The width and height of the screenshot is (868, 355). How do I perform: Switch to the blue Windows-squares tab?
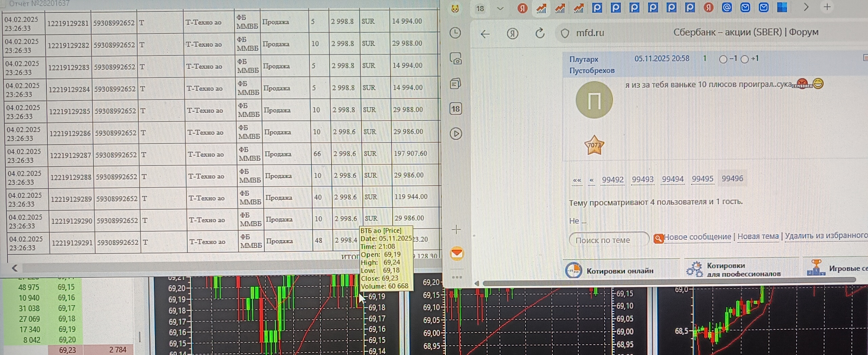click(x=782, y=7)
